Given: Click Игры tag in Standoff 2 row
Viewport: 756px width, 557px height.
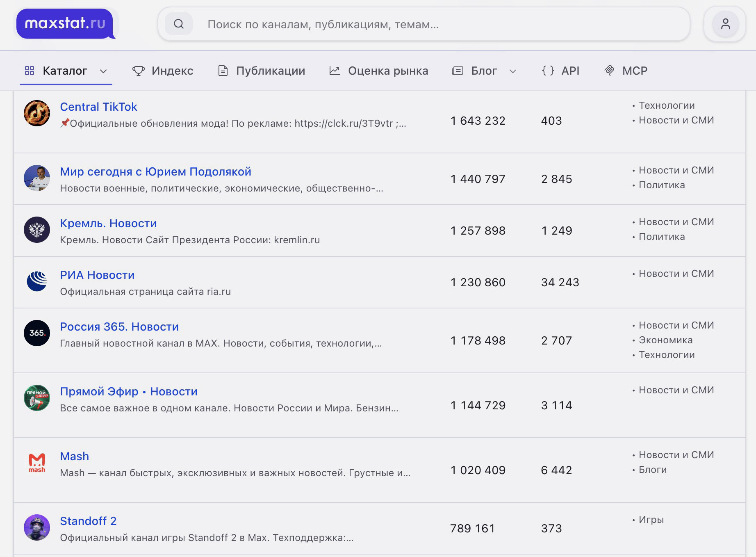Looking at the screenshot, I should pyautogui.click(x=651, y=520).
